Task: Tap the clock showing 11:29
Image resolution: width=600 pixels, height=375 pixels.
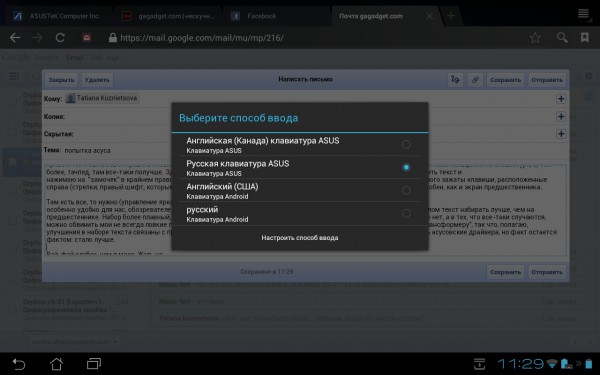Action: (x=520, y=364)
